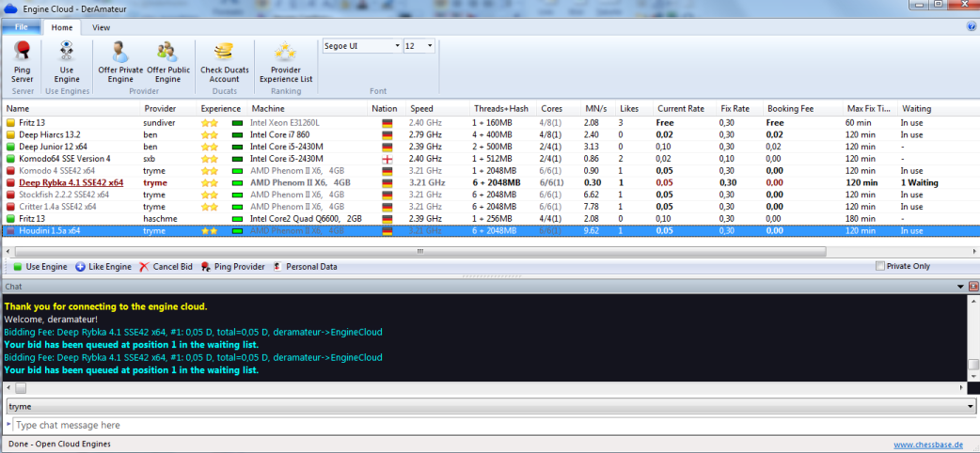This screenshot has width=980, height=453.
Task: Open the Segoe UI font dropdown
Action: [398, 46]
